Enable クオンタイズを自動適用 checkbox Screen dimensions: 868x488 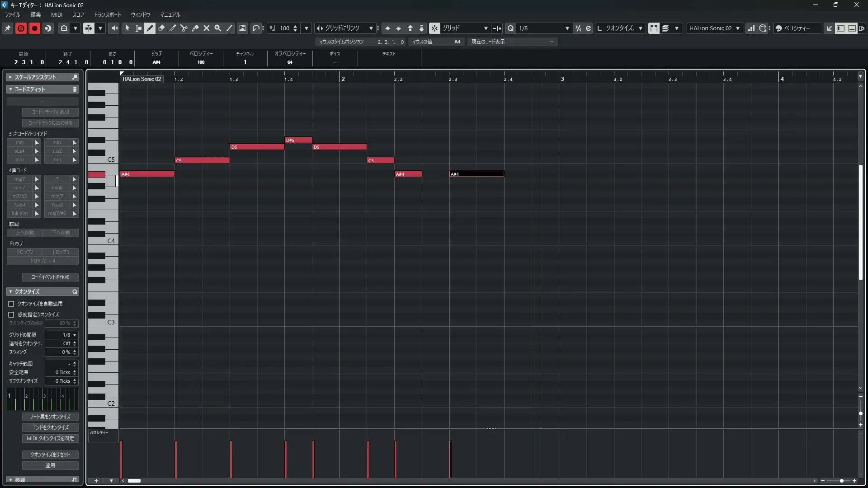11,304
